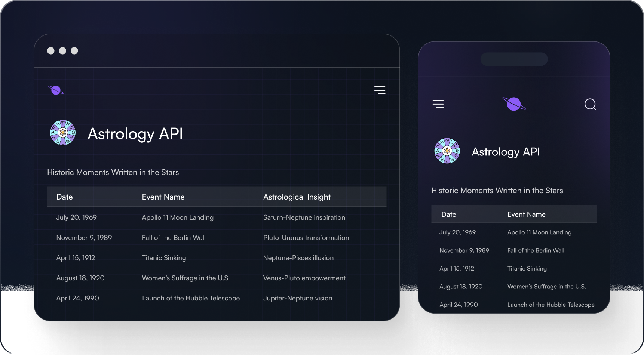Click Launch of the Hubble Telescope on mobile
Image resolution: width=644 pixels, height=355 pixels.
pos(551,305)
